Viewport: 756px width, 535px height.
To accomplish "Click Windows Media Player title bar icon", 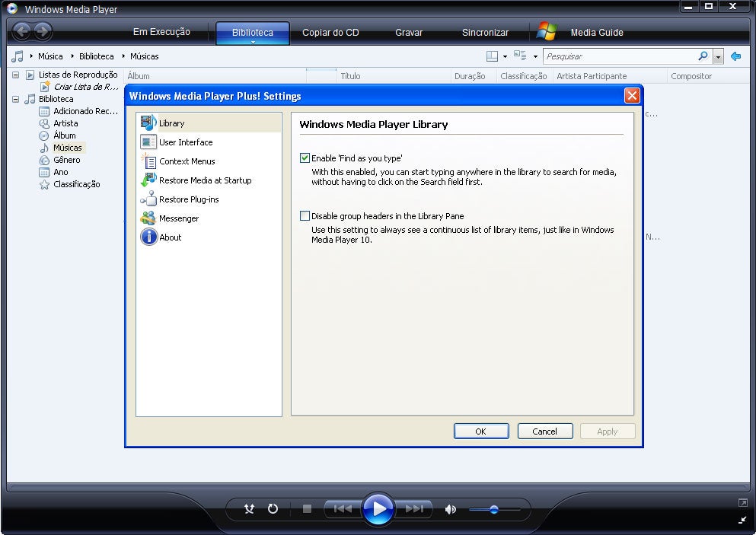I will tap(12, 8).
